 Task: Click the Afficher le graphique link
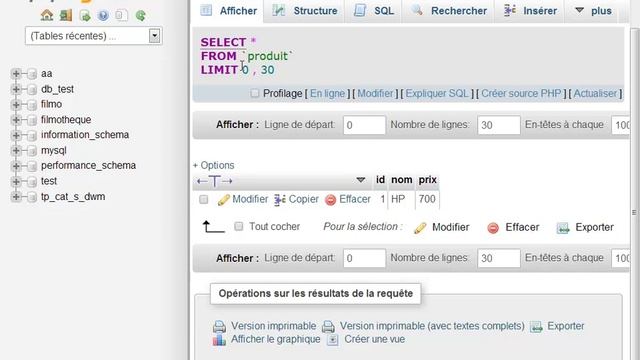click(x=276, y=339)
